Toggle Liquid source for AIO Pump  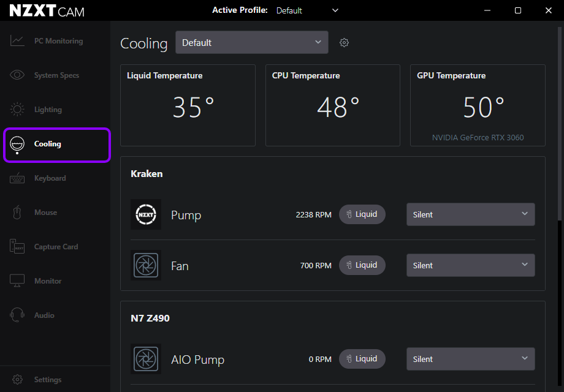(362, 359)
